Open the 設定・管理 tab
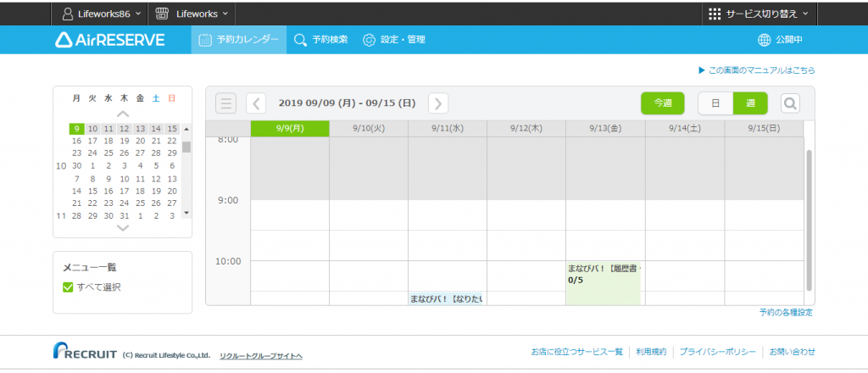Image resolution: width=868 pixels, height=373 pixels. tap(393, 40)
